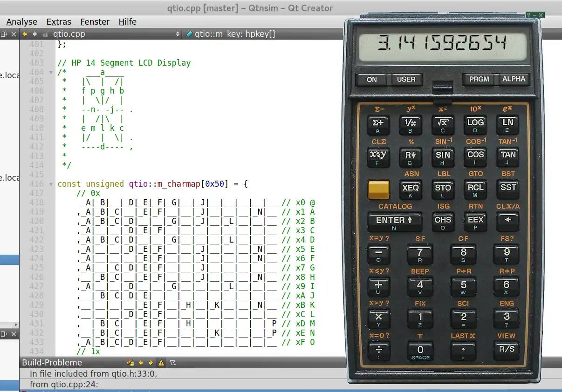562x392 pixels.
Task: Click the file lock icon beside qtio.cpp
Action: (45, 34)
